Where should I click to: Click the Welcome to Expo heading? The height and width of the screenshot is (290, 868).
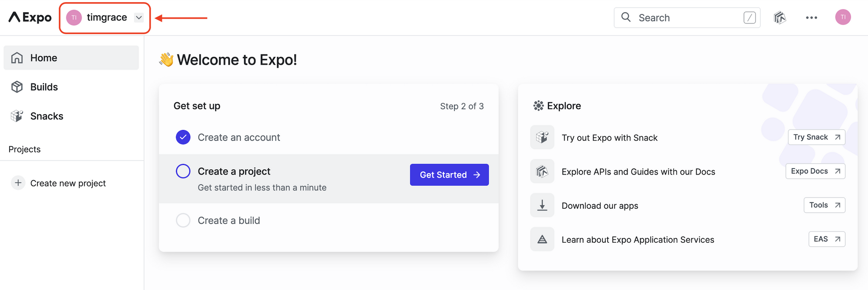coord(237,60)
